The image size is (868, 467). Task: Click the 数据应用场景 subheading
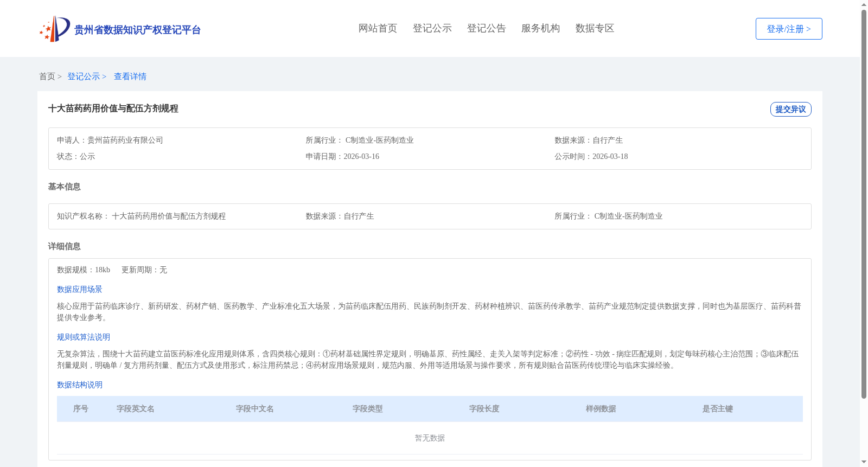80,289
